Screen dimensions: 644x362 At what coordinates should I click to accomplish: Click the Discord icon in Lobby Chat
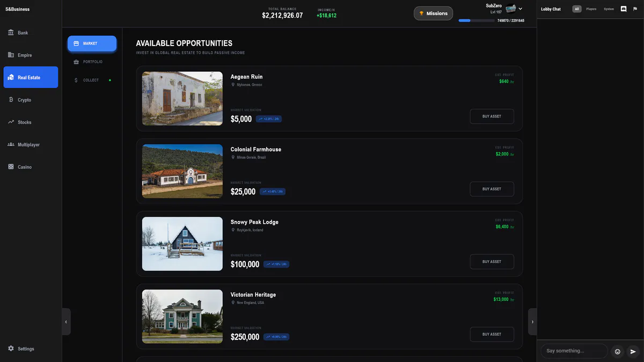tap(624, 9)
